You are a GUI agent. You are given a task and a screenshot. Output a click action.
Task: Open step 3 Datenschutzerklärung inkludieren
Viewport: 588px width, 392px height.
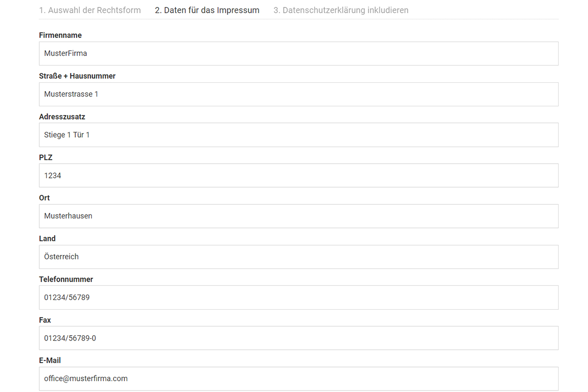(x=341, y=10)
